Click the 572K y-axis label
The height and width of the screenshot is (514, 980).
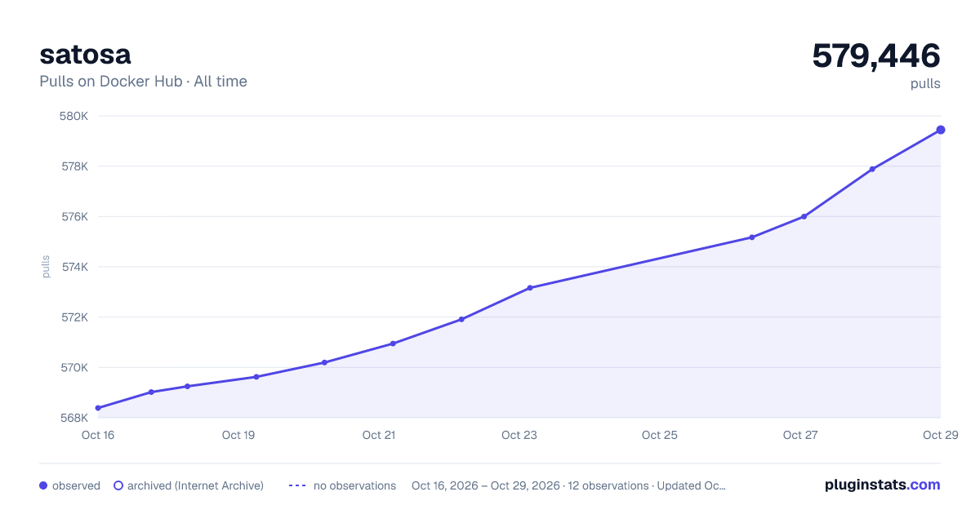pyautogui.click(x=74, y=317)
